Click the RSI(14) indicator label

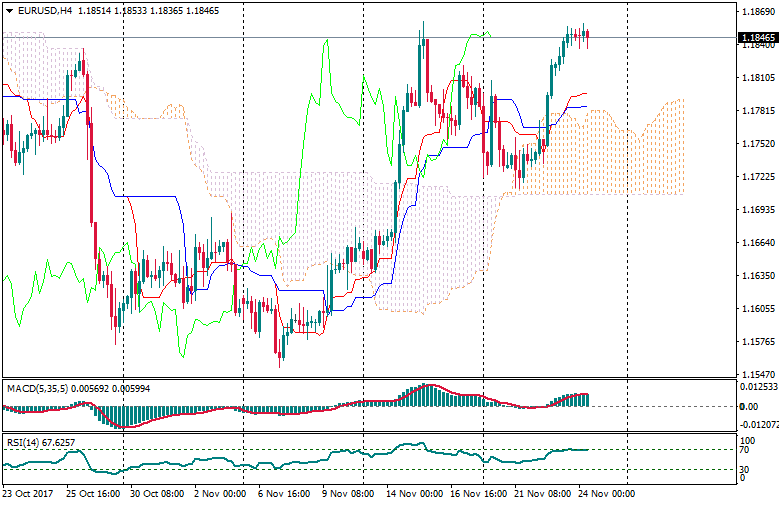tap(23, 442)
